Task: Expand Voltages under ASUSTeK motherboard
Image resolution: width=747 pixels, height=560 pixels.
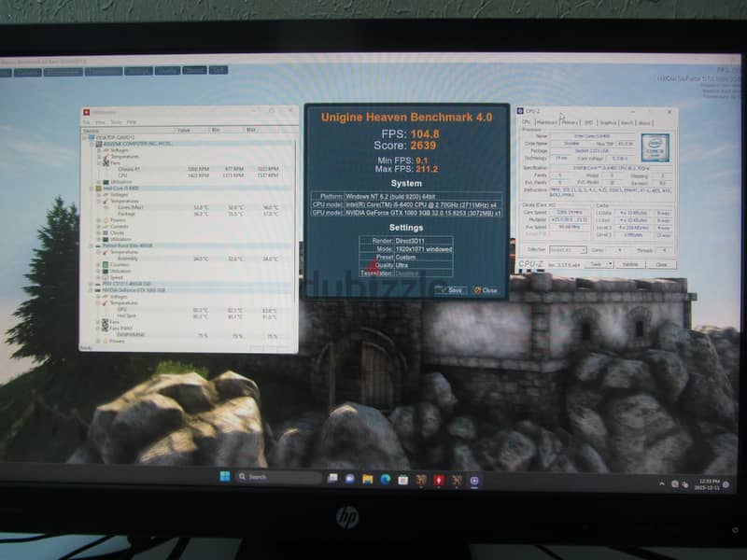Action: pos(99,150)
